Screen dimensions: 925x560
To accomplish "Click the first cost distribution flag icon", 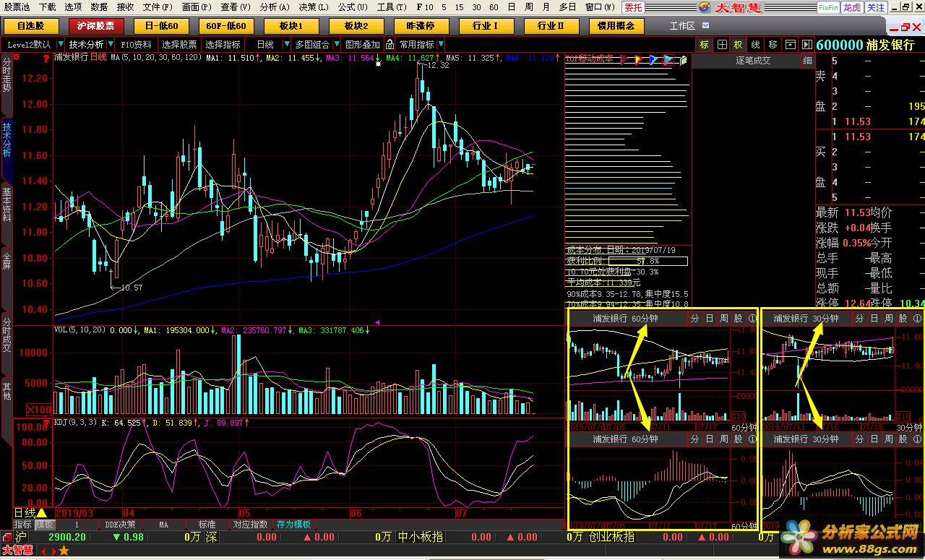I will [x=624, y=59].
